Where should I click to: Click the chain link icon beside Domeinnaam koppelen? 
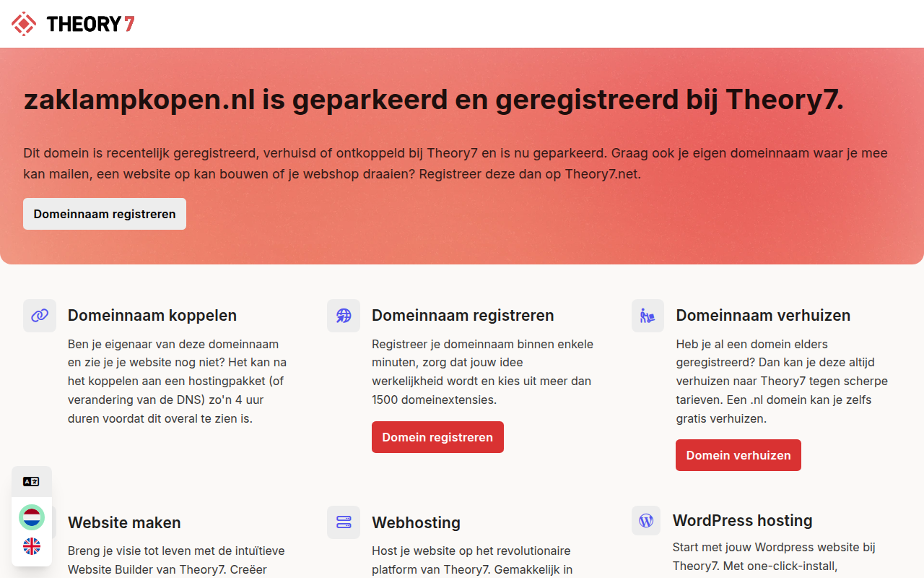coord(40,316)
